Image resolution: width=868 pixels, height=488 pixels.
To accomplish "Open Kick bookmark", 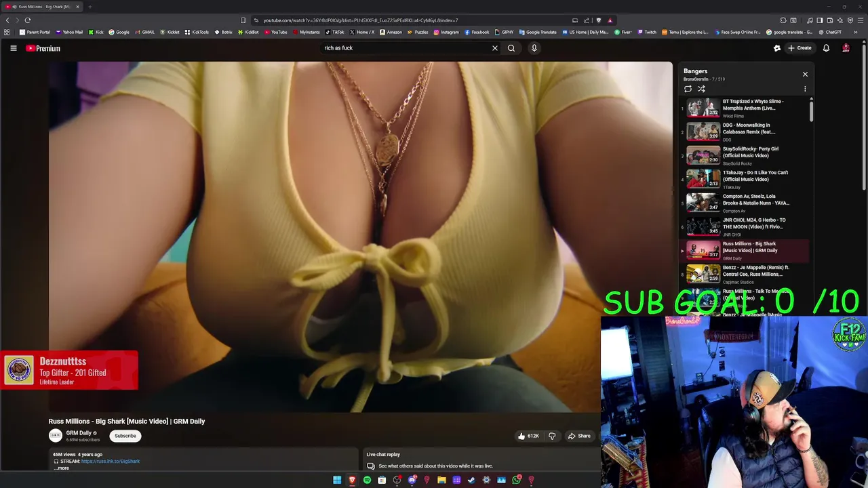I will [96, 32].
